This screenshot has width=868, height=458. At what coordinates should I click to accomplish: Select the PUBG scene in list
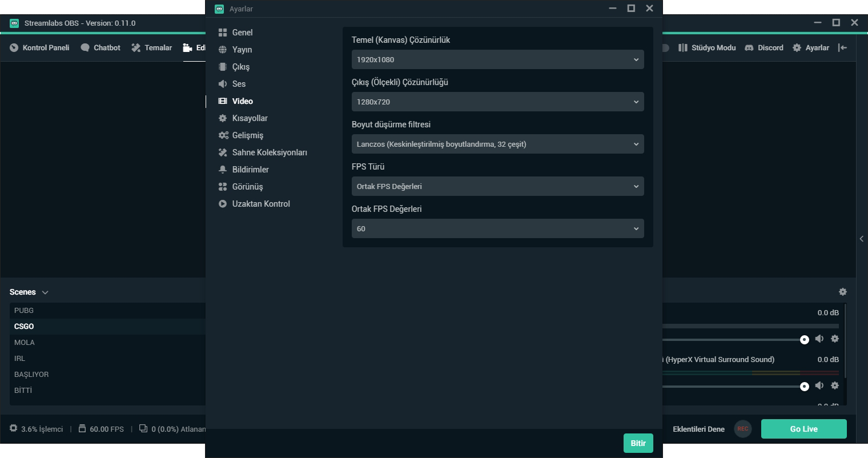[24, 311]
